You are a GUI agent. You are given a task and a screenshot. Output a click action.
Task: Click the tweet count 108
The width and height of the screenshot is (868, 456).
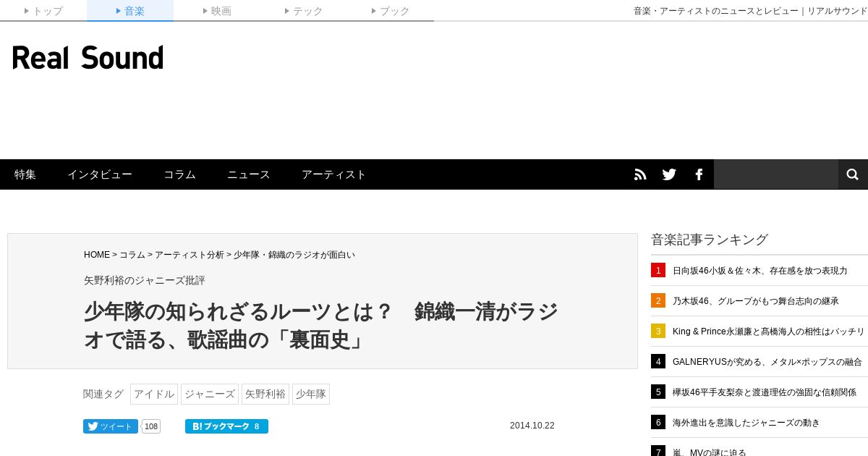pyautogui.click(x=151, y=426)
